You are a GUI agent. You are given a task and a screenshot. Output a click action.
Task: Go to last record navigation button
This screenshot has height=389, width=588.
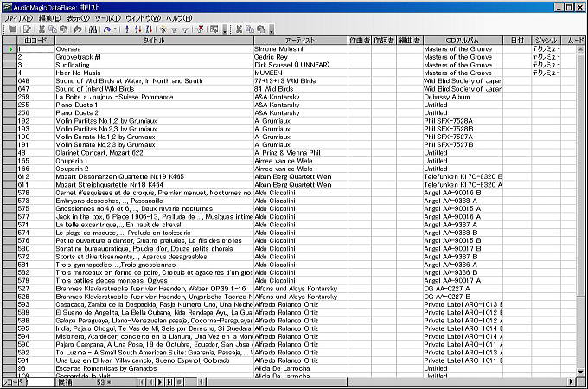coord(169,382)
